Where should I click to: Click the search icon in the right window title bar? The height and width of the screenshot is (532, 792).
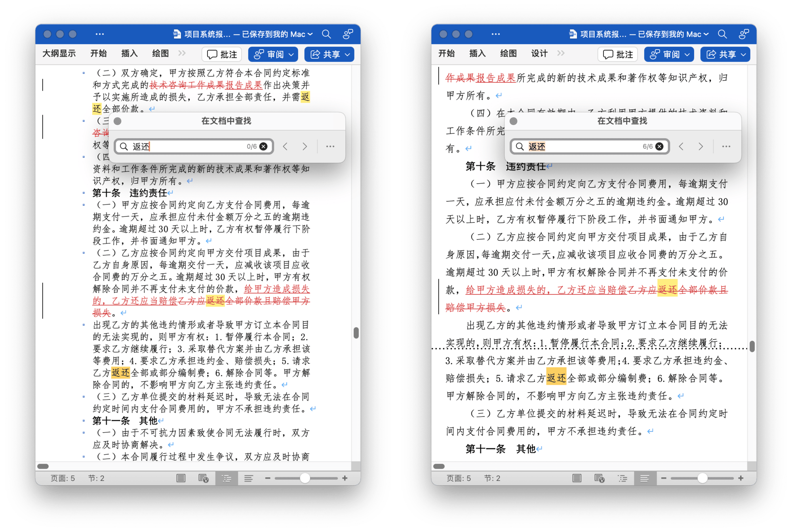(722, 34)
